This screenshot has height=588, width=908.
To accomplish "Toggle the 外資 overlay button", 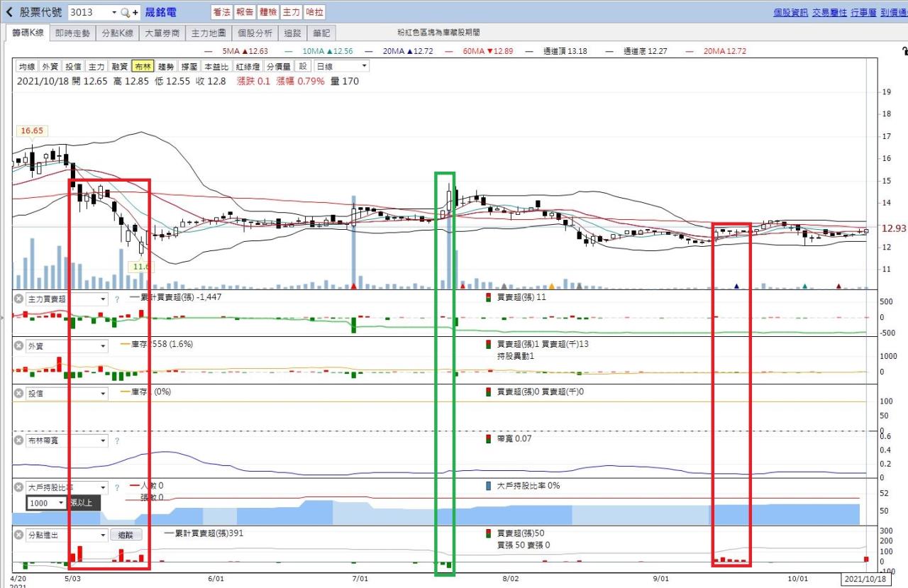I will (50, 66).
